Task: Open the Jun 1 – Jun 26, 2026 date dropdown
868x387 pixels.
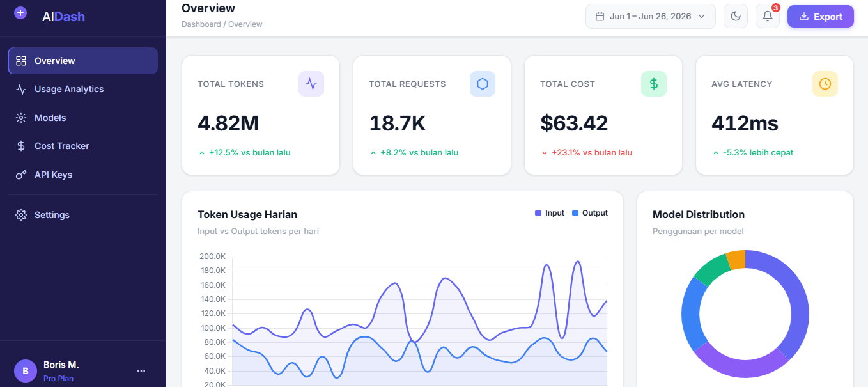Action: (x=650, y=16)
